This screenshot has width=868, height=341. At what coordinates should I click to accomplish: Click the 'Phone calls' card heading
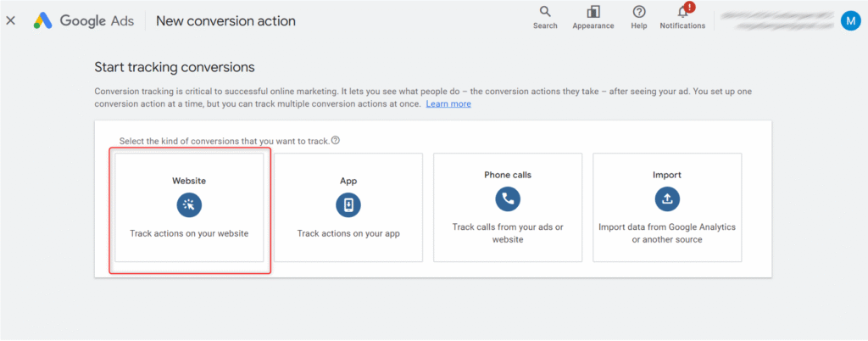(508, 175)
